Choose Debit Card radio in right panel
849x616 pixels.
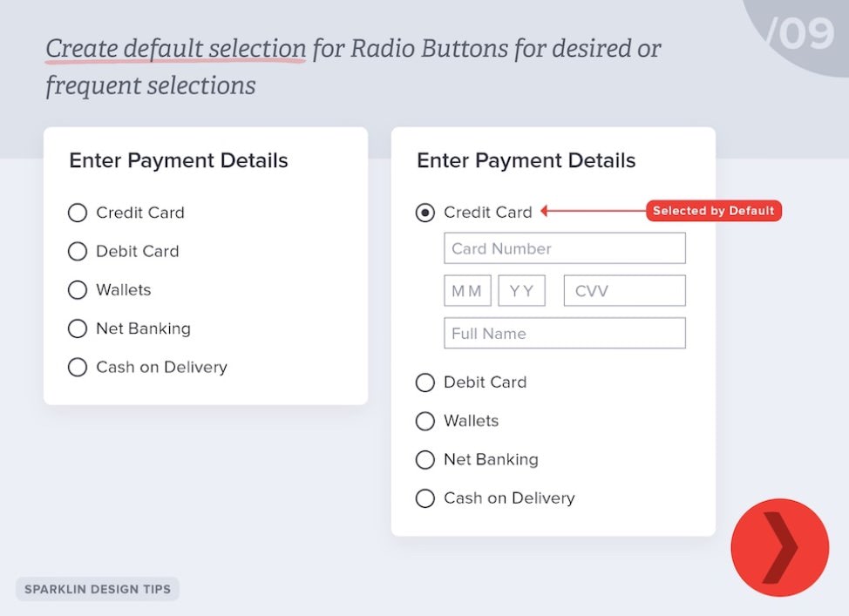[425, 382]
